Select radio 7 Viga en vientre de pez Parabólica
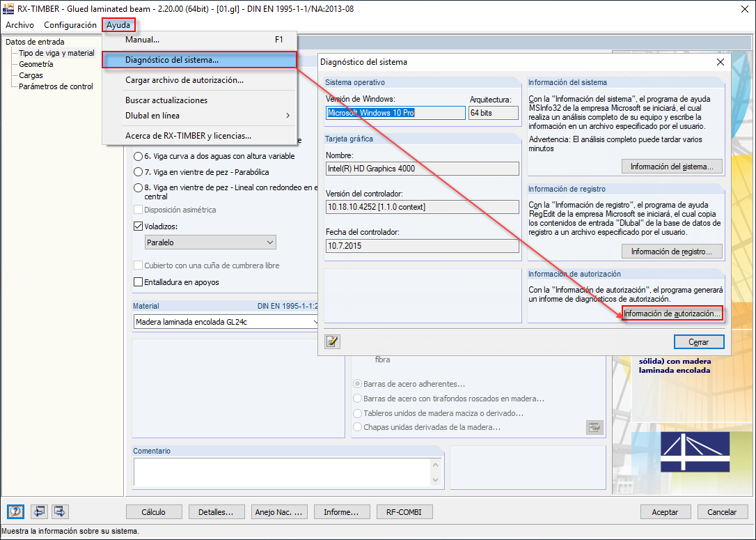756x540 pixels. click(x=138, y=172)
